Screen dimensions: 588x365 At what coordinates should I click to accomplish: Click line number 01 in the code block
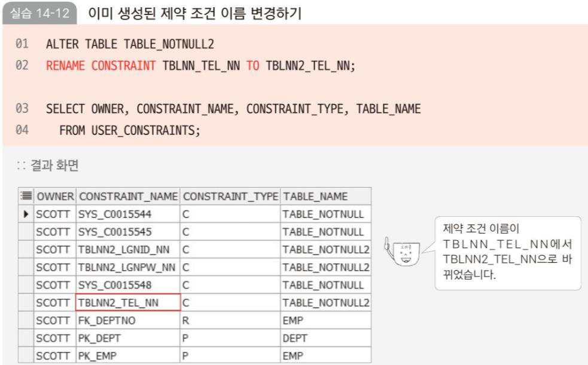pyautogui.click(x=22, y=44)
